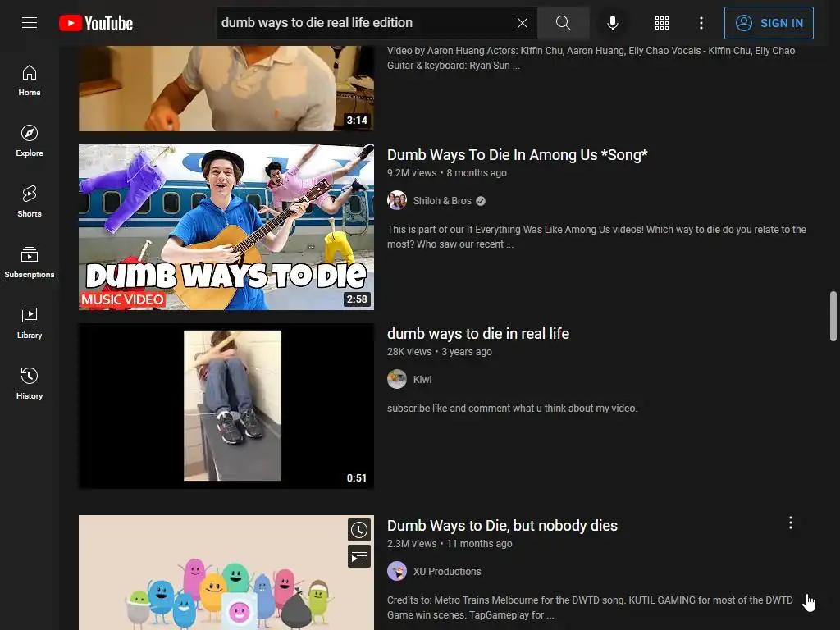Click the '9.2M views • 8 months ago' text
Viewport: 840px width, 630px height.
[447, 173]
